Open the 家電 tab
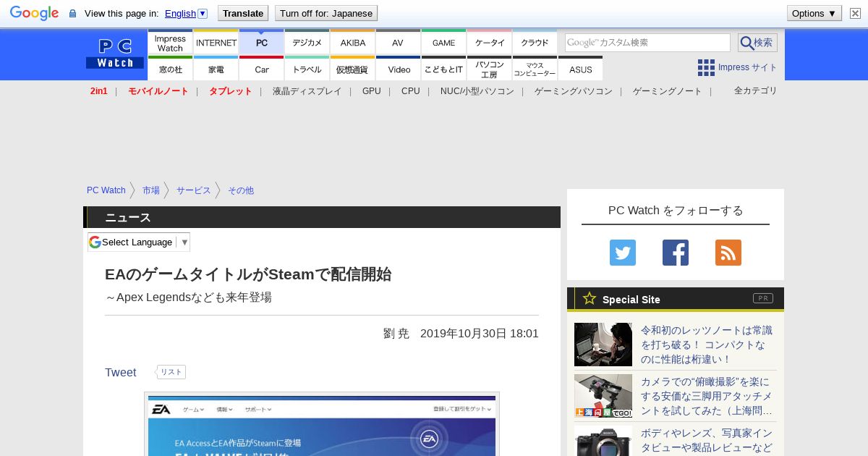Viewport: 868px width, 456px height. [216, 69]
